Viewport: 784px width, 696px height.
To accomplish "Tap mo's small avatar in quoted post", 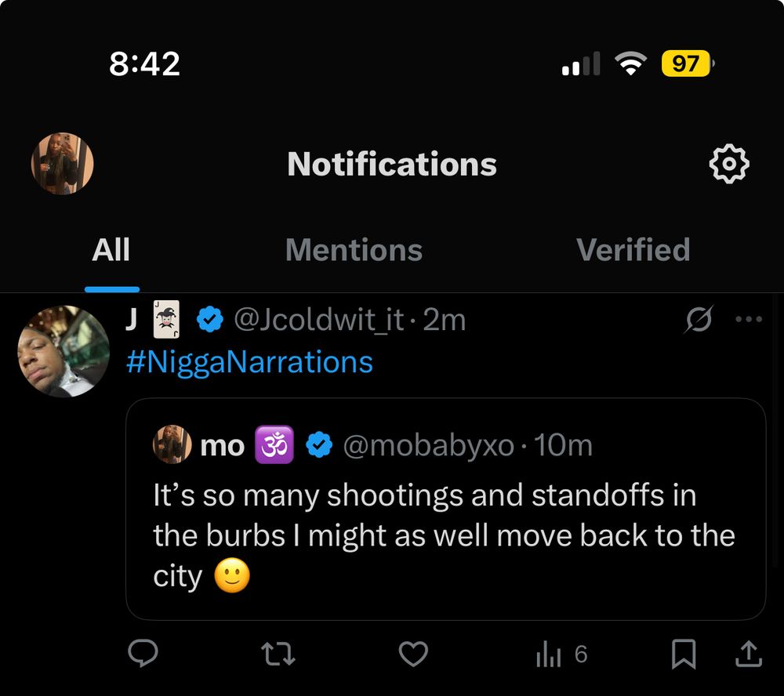I will click(172, 444).
